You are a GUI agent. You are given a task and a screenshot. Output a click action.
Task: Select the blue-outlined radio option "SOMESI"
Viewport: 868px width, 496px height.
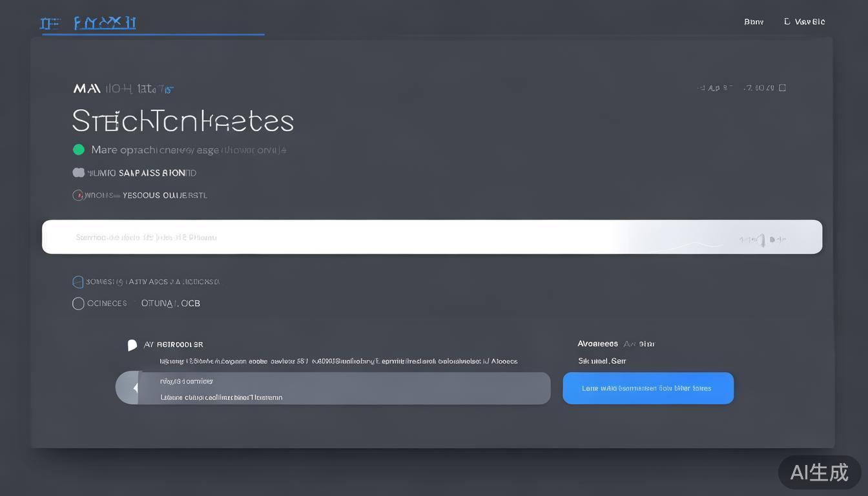click(x=78, y=282)
